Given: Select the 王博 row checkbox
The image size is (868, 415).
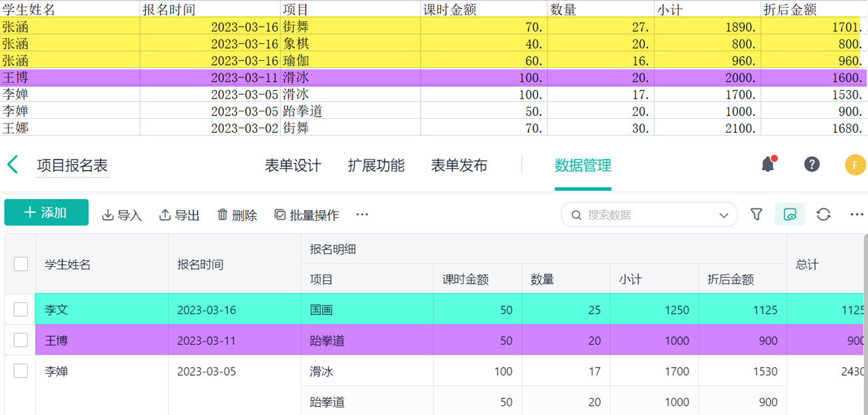Looking at the screenshot, I should point(21,340).
